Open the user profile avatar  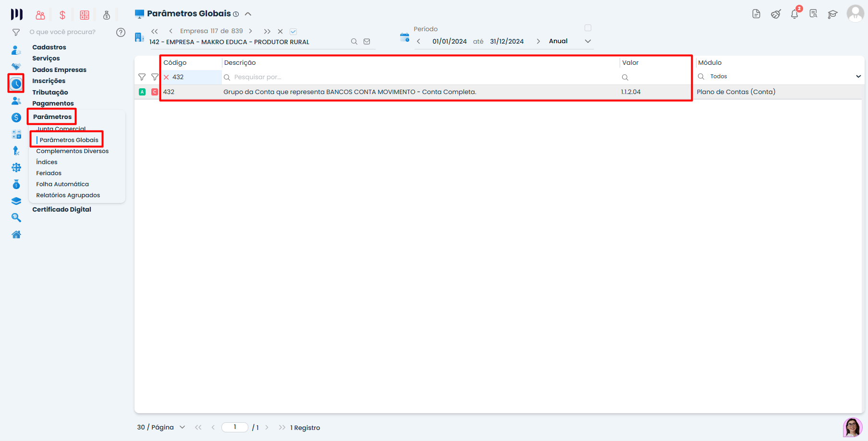pyautogui.click(x=855, y=13)
